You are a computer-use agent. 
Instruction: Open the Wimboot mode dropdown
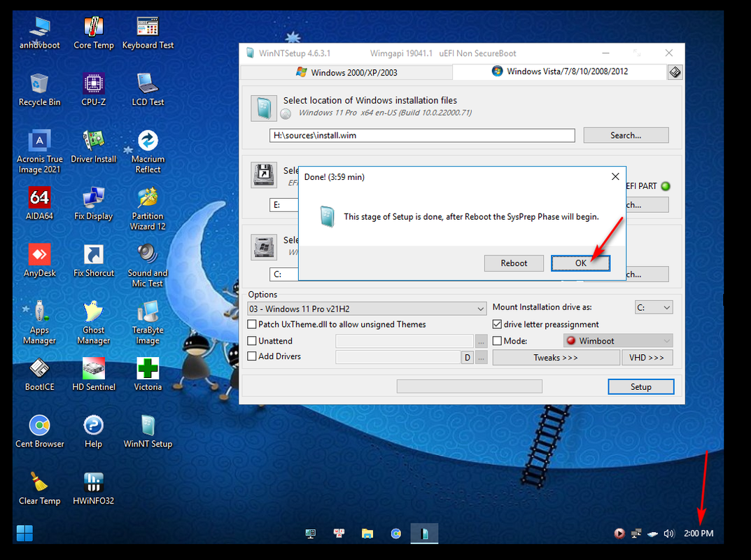coord(618,341)
